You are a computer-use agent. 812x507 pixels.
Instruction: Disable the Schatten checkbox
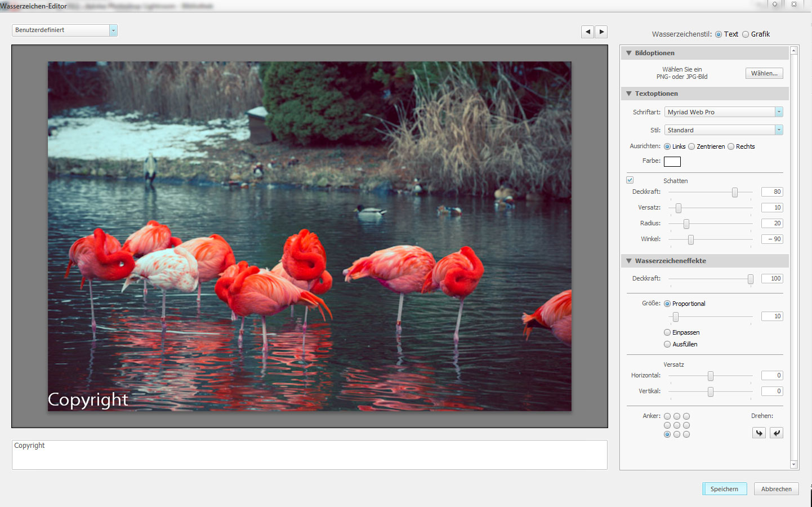630,180
